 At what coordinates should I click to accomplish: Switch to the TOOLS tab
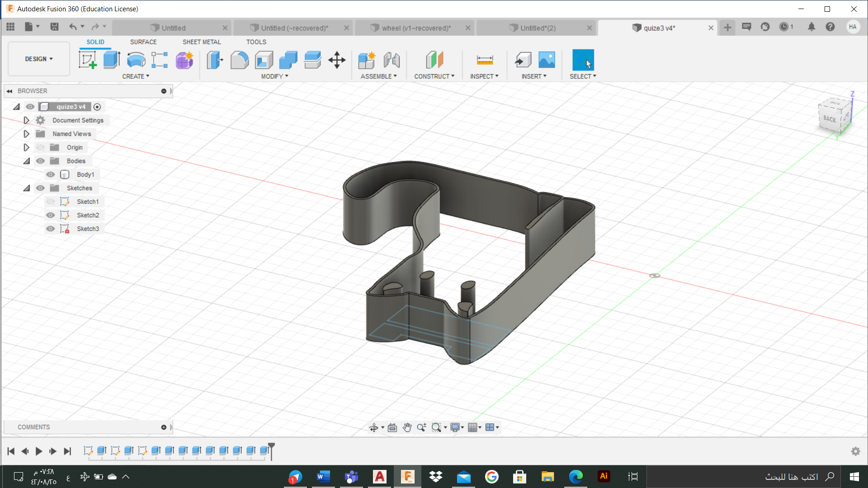click(256, 42)
